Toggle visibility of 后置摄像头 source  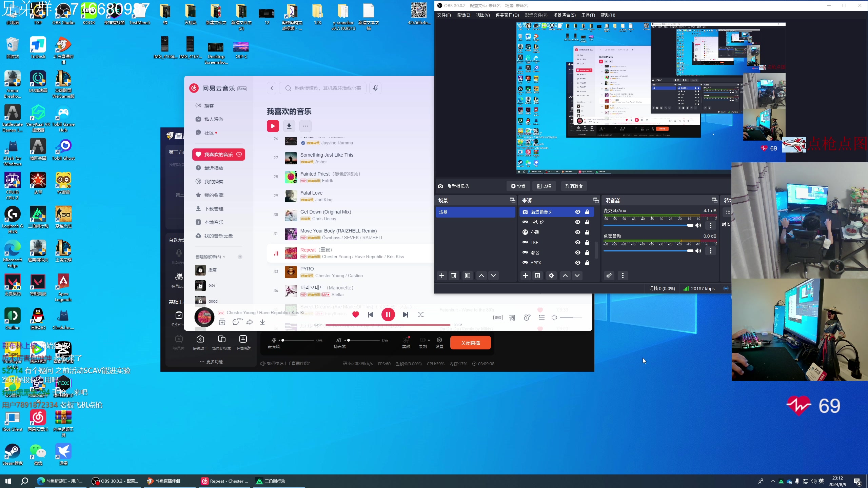(x=578, y=212)
